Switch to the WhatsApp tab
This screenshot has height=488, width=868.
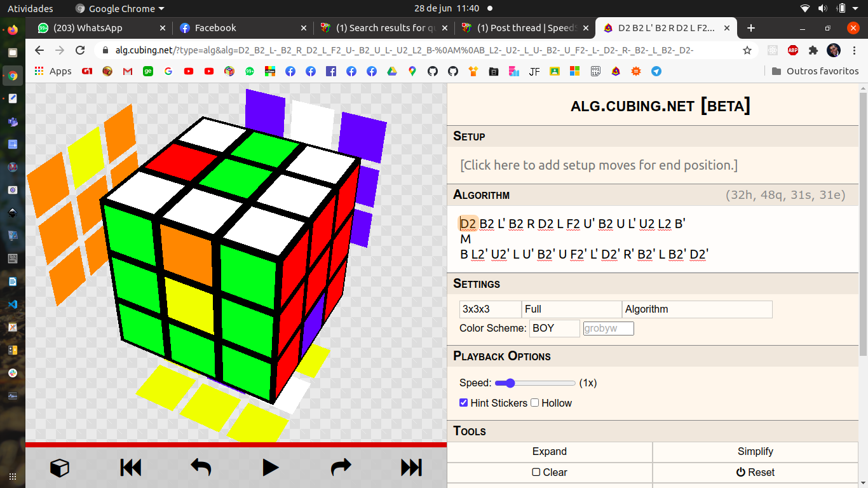coord(100,28)
